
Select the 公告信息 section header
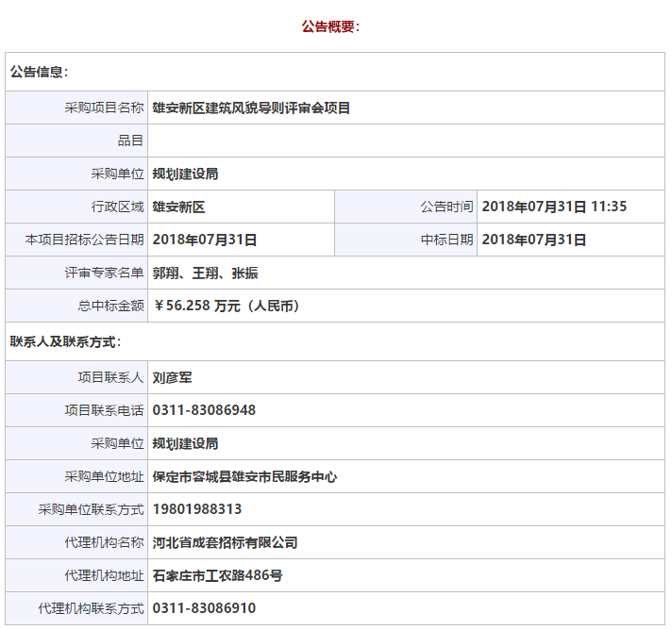(40, 72)
